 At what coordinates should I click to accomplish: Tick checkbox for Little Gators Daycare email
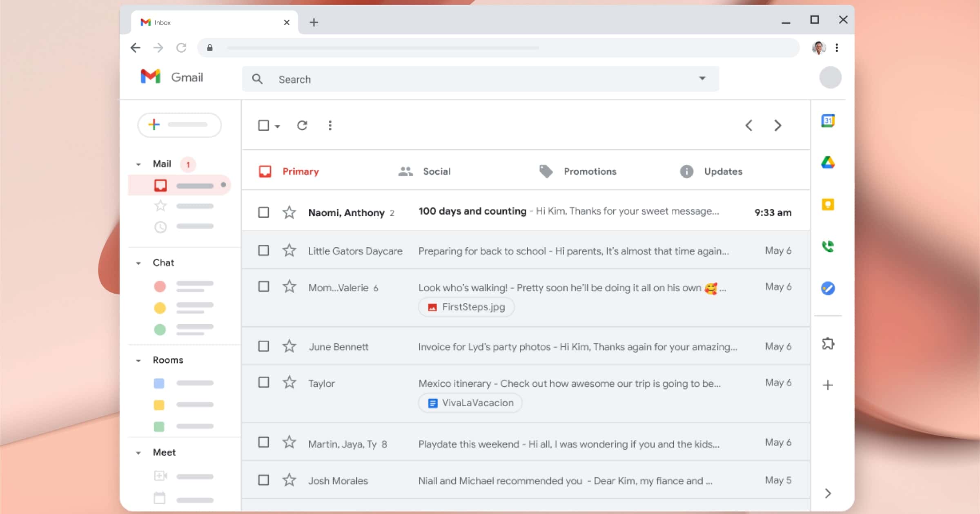coord(264,250)
